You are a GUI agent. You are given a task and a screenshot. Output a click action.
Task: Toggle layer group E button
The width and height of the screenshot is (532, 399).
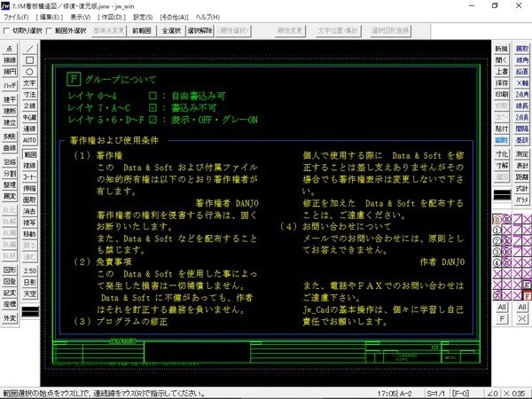coord(528,285)
